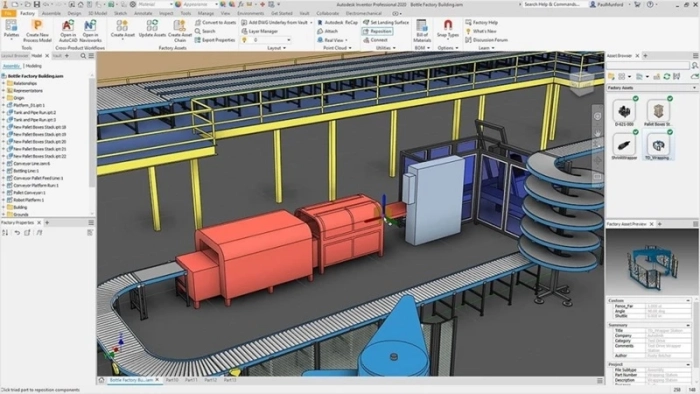Image resolution: width=700 pixels, height=394 pixels.
Task: Open model in Navisworks
Action: coord(90,30)
